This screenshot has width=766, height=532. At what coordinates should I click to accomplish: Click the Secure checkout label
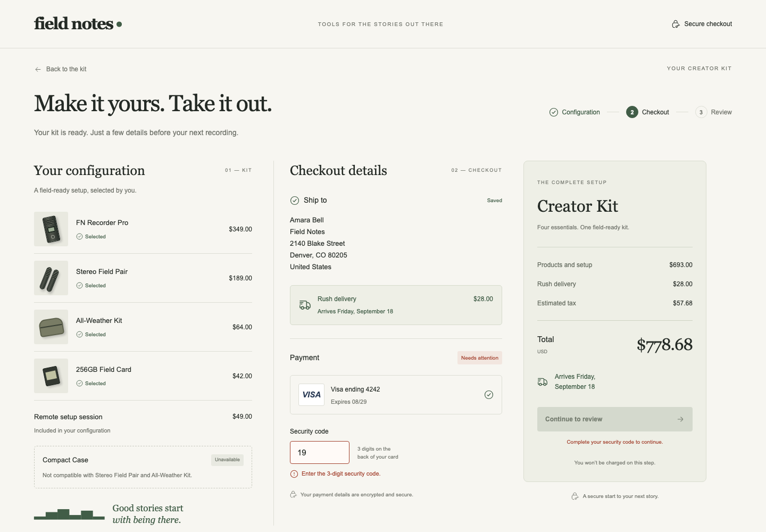point(708,24)
